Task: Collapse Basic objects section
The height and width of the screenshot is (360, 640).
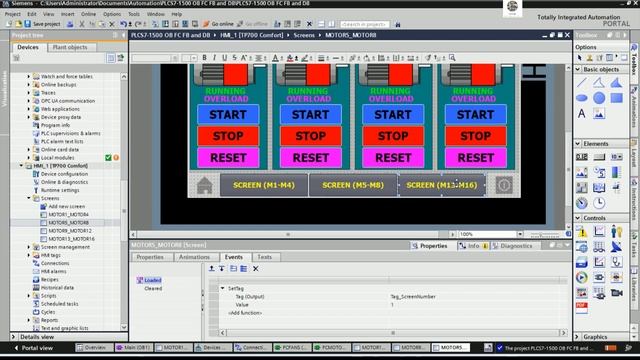Action: tap(578, 69)
